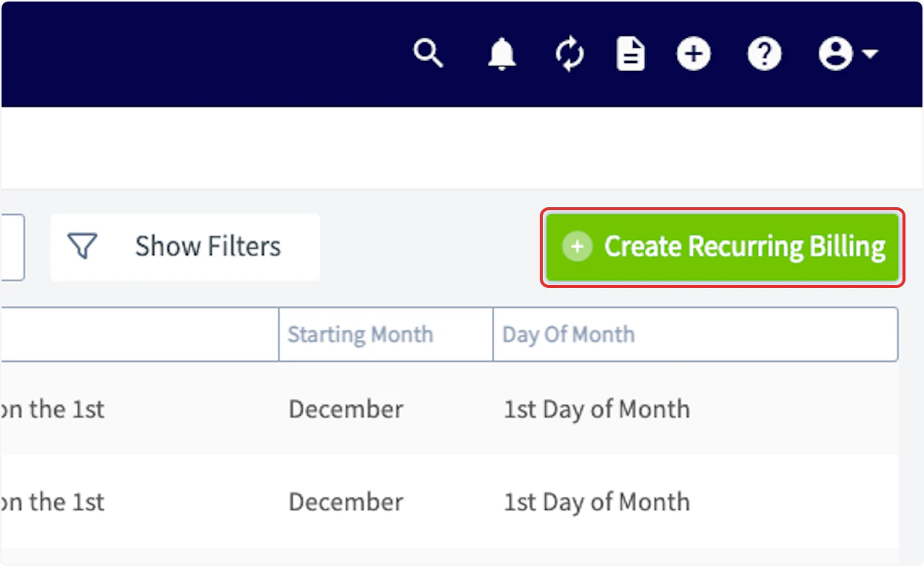Open the document page icon
Image resolution: width=924 pixels, height=566 pixels.
pos(631,55)
